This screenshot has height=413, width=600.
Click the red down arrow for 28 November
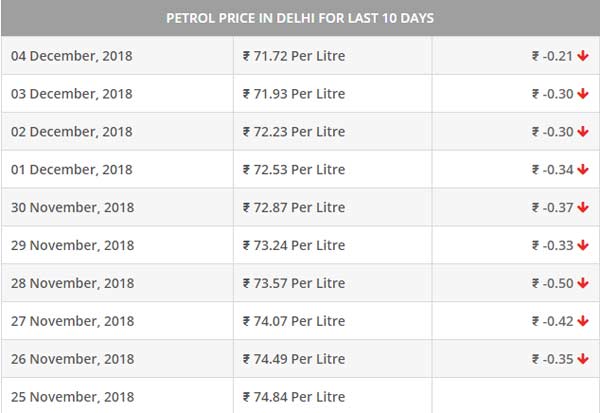[583, 284]
